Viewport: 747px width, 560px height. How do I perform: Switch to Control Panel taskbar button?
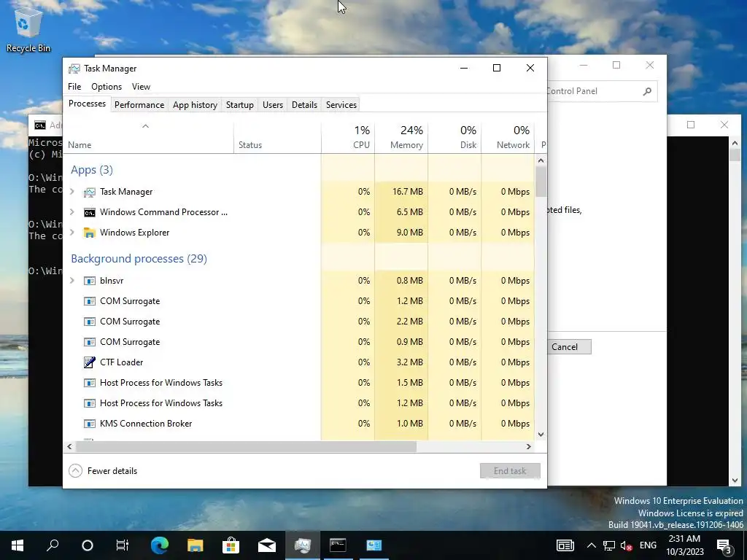coord(374,545)
